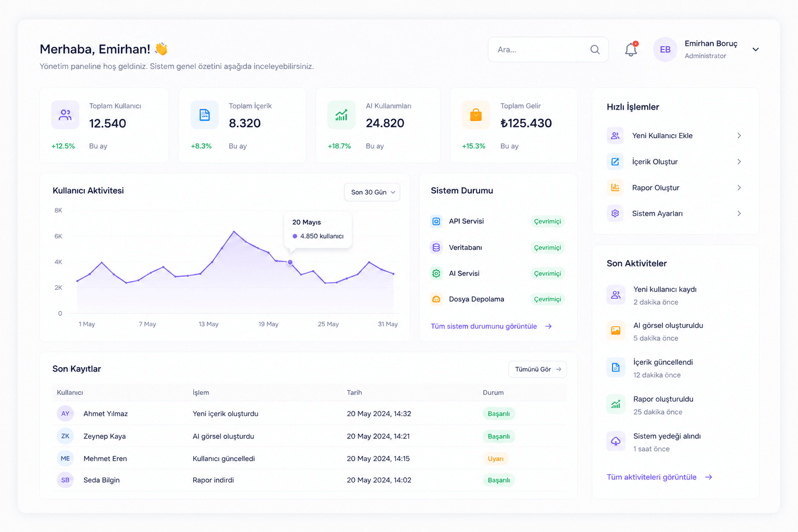This screenshot has width=798, height=532.
Task: Click the AI görsel oluşturuldu image icon
Action: (616, 331)
